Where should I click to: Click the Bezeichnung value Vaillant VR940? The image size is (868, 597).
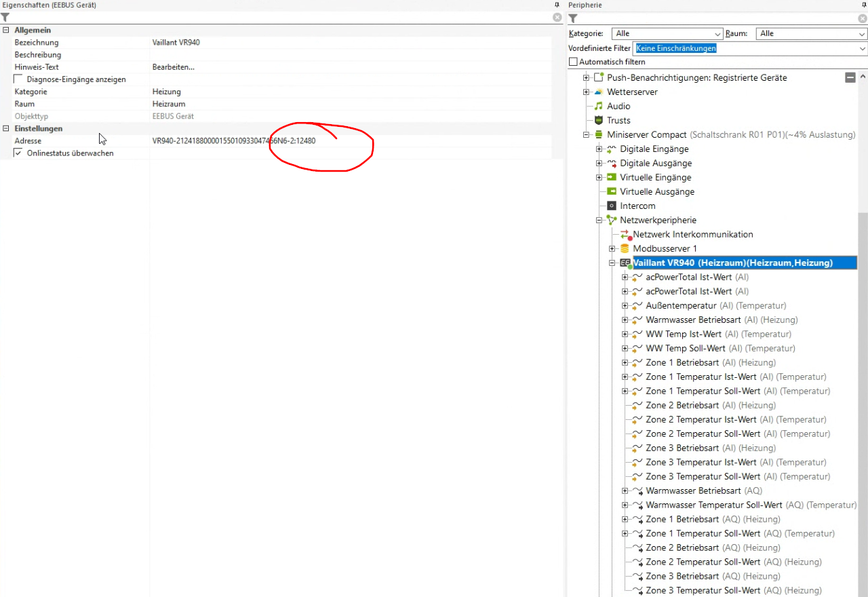pos(176,43)
